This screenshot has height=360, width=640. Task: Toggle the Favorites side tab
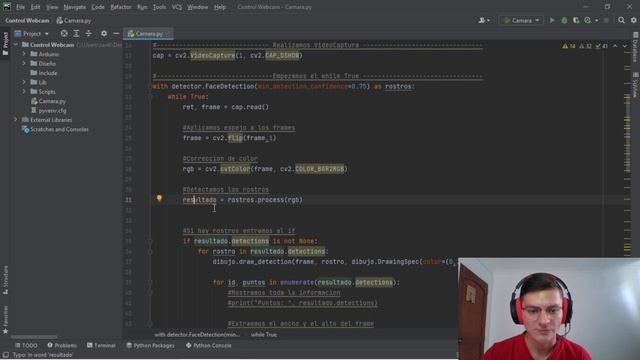(x=5, y=320)
